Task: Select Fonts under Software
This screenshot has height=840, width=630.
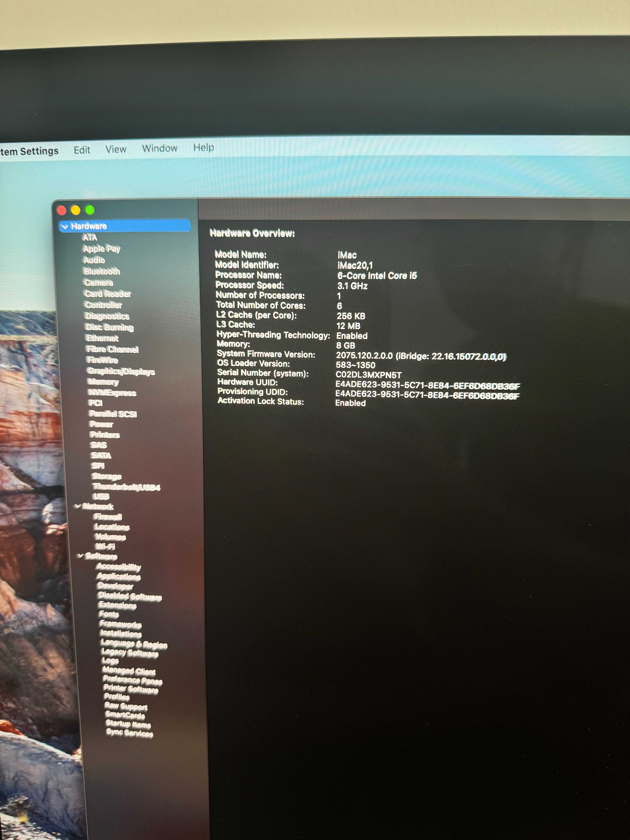Action: (x=109, y=614)
